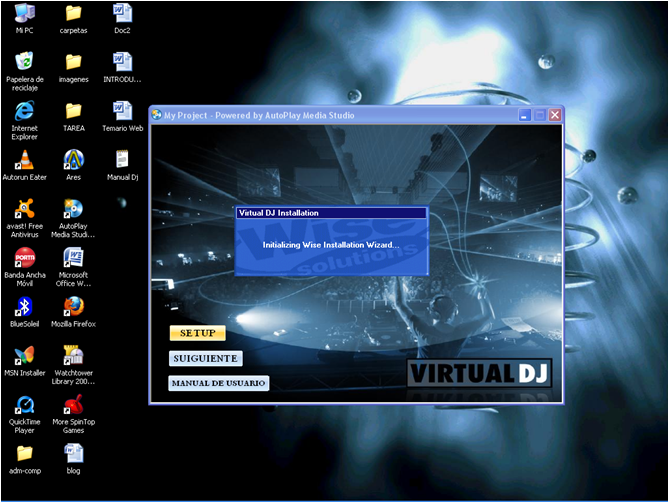Click the 'Initializing Wise Installation Wizard...' text
Viewport: 669px width, 503px height.
(x=331, y=245)
